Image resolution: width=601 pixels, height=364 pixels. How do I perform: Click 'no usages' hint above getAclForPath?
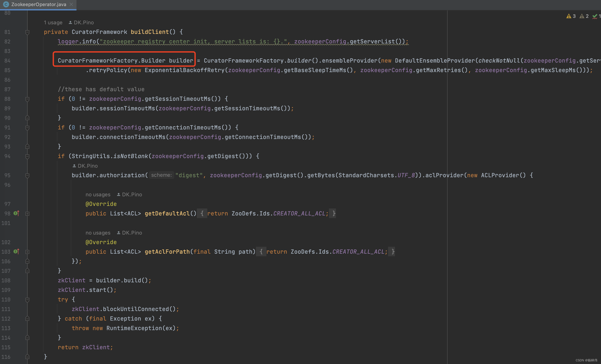click(98, 233)
